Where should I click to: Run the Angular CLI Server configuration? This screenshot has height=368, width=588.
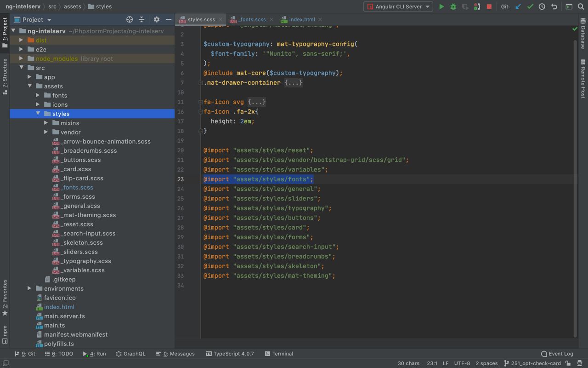click(441, 6)
